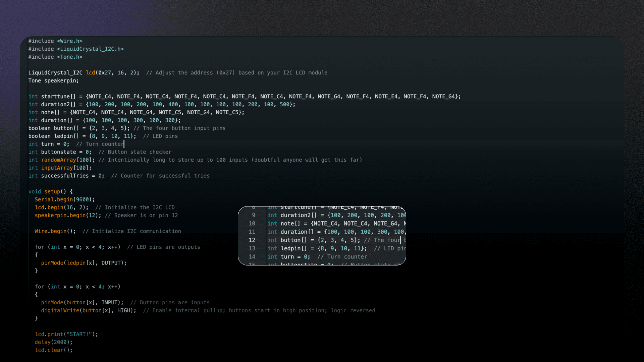Click line number 12 in zoomed inset
Viewport: 644px width, 362px height.
tap(252, 240)
